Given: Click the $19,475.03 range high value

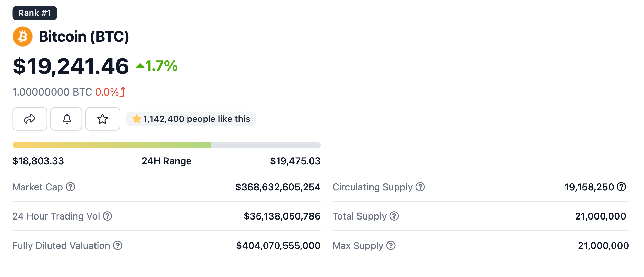Looking at the screenshot, I should (295, 161).
